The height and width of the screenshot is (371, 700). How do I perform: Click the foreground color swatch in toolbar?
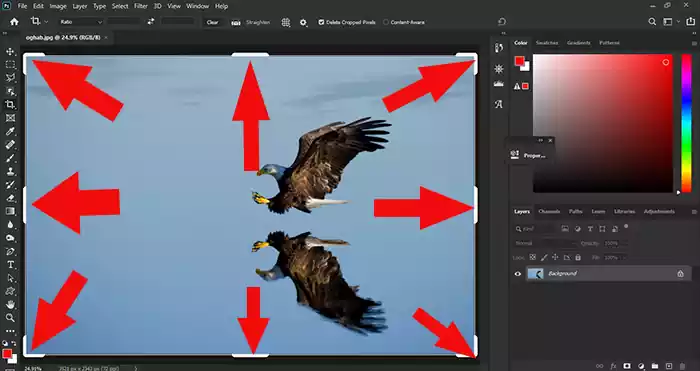coord(7,354)
